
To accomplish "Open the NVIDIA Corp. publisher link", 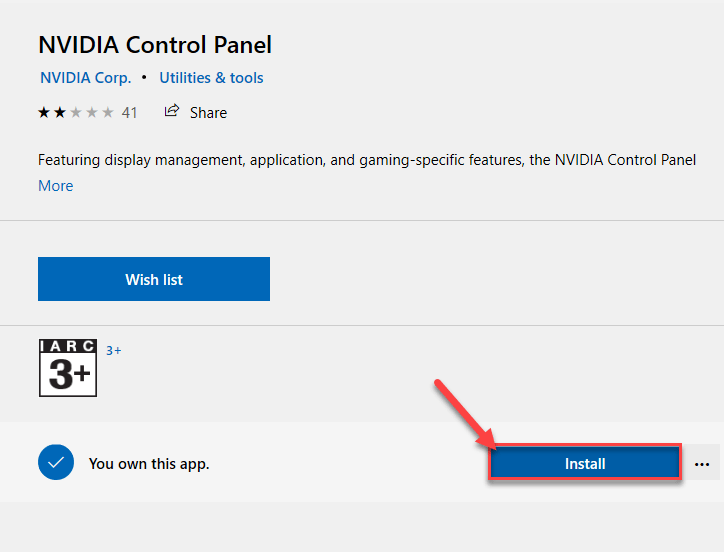I will (x=85, y=78).
